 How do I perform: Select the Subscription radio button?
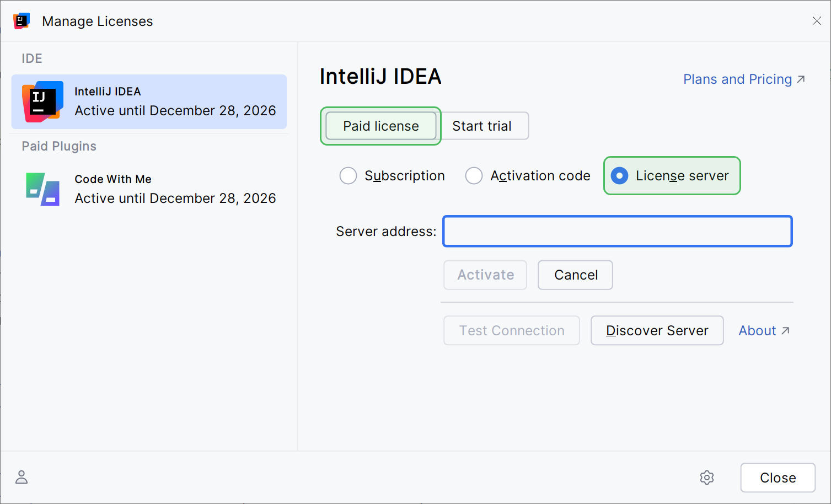point(348,175)
